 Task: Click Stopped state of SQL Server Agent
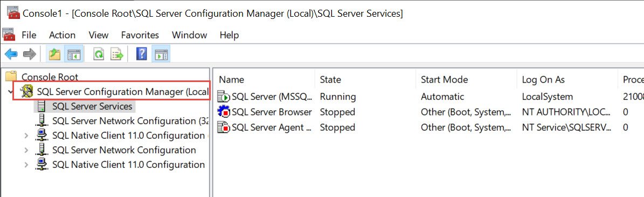(337, 127)
